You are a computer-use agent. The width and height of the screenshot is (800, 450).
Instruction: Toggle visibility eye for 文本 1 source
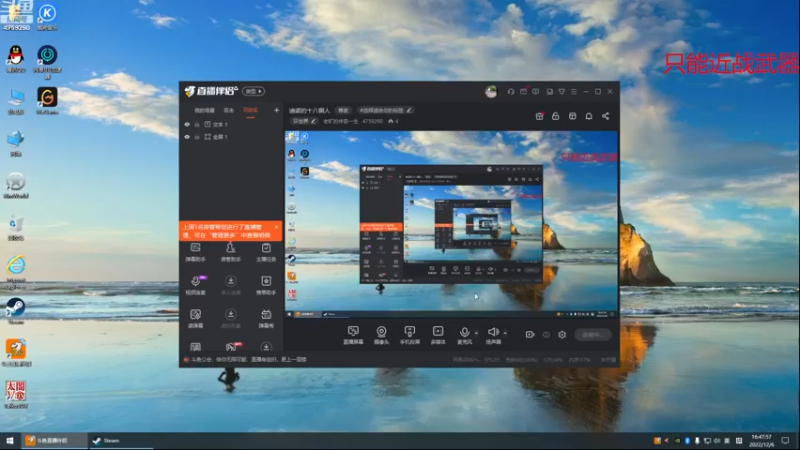tap(187, 124)
